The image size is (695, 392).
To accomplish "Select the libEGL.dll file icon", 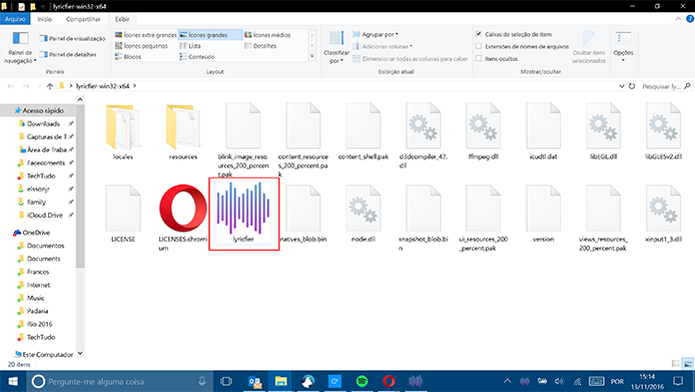I will point(603,126).
